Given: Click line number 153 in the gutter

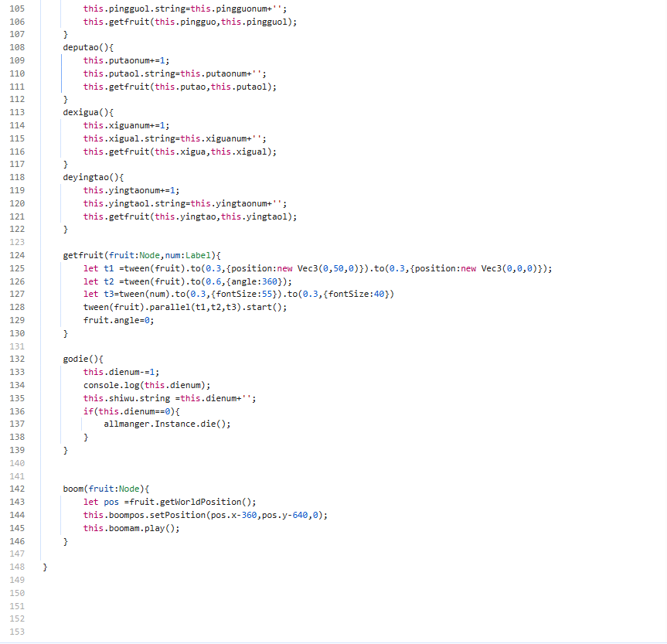Looking at the screenshot, I should [17, 632].
